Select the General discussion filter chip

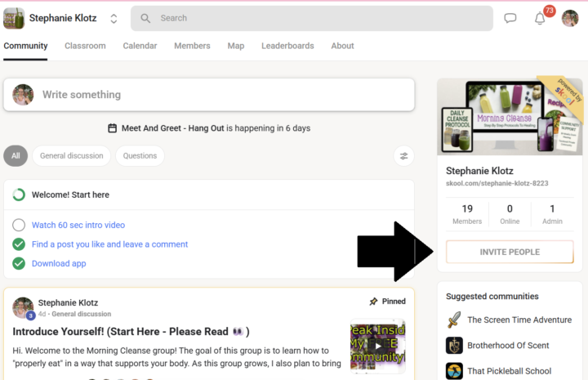[x=72, y=156]
